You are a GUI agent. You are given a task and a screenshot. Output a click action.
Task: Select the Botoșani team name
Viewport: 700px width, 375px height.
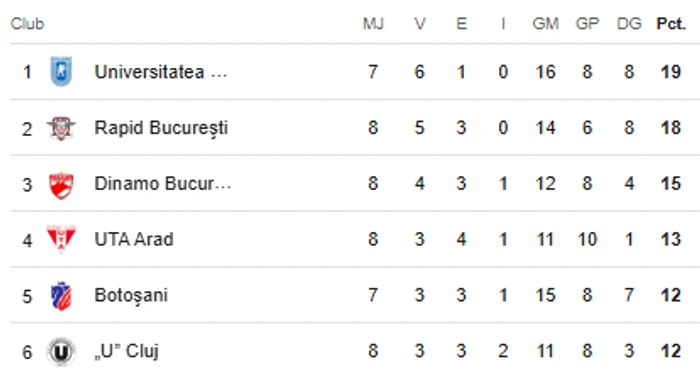point(131,296)
